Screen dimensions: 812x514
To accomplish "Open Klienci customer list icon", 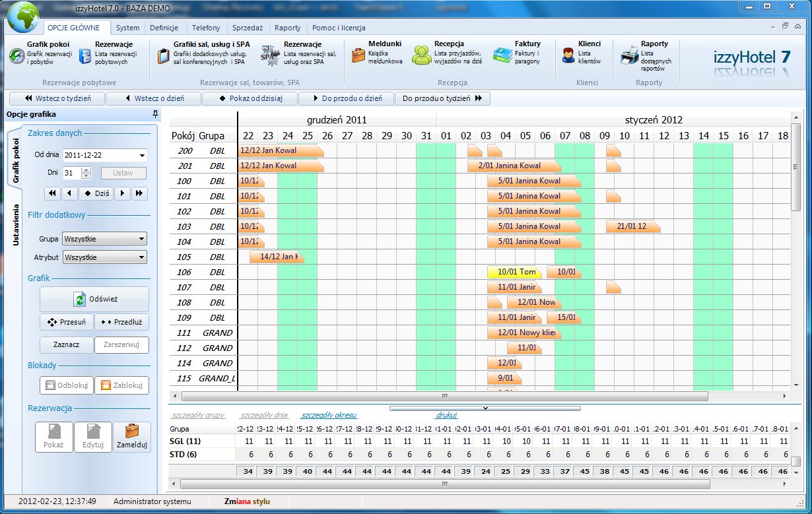I will [568, 55].
